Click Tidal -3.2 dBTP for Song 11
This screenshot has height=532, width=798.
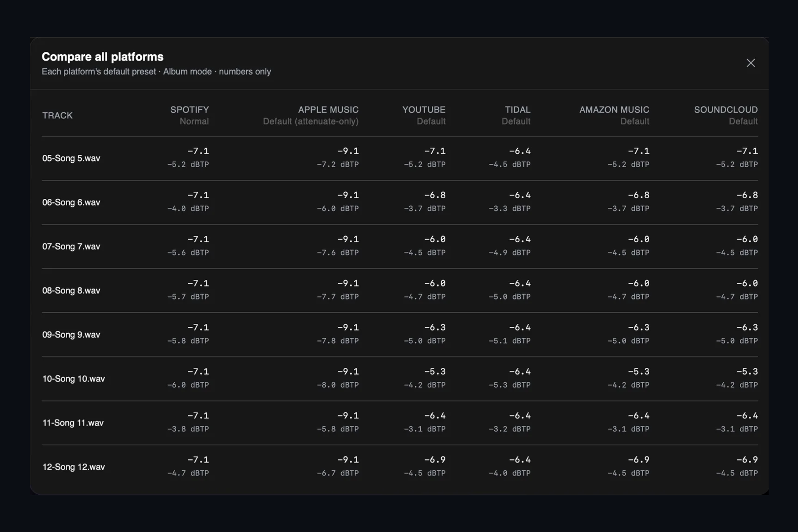click(509, 429)
